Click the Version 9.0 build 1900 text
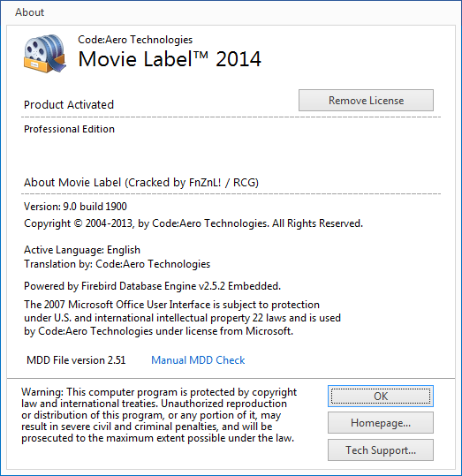The width and height of the screenshot is (462, 476). click(x=75, y=207)
